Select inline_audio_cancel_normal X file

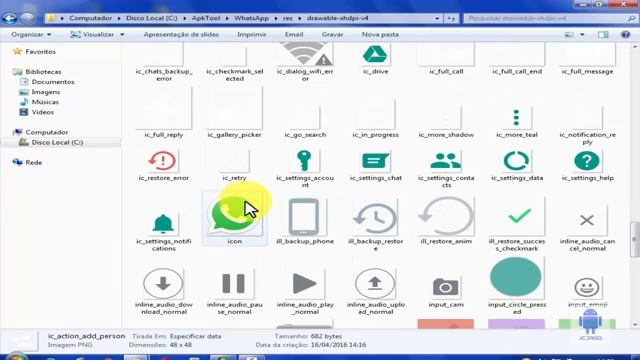coord(587,220)
